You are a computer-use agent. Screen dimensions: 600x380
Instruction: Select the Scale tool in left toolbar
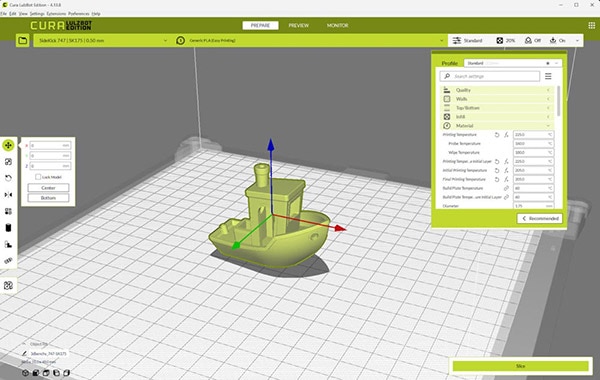coord(8,162)
